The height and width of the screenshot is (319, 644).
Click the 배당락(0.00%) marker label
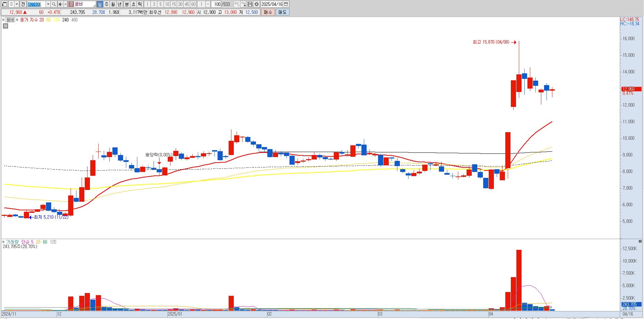point(159,155)
